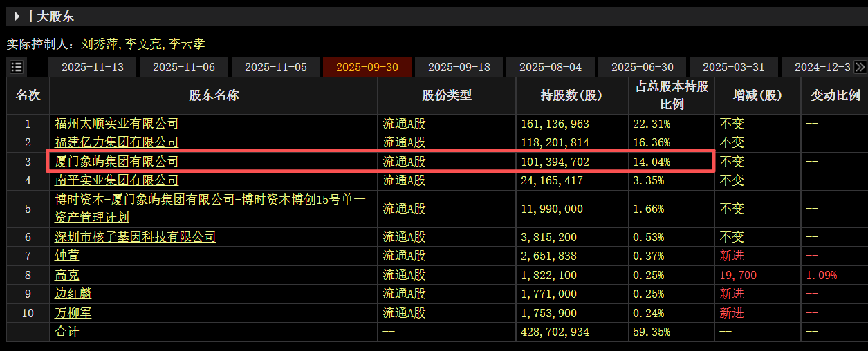
Task: Click the holdings value 101,394,702
Action: click(x=555, y=162)
